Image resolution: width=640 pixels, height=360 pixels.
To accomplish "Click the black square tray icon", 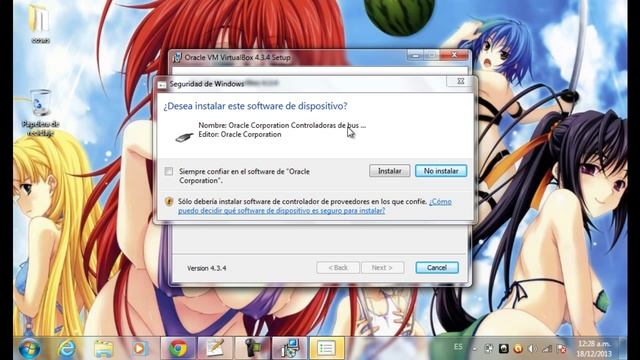I will (x=503, y=349).
